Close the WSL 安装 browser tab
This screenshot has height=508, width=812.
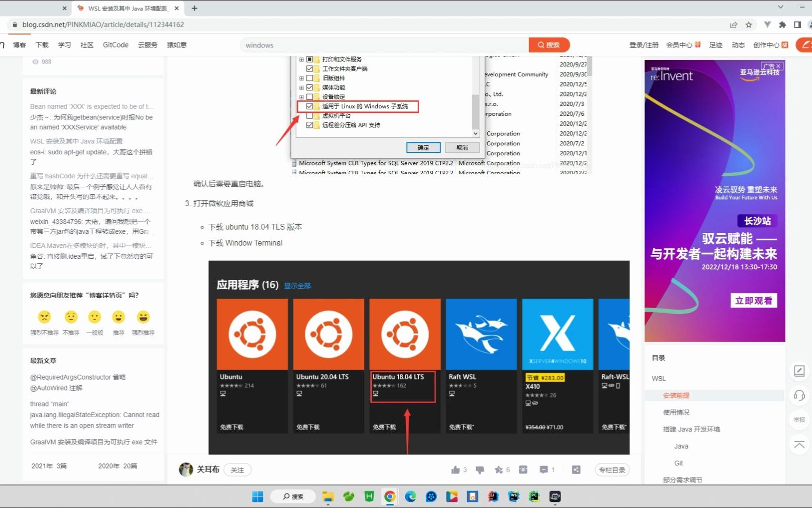pos(177,8)
